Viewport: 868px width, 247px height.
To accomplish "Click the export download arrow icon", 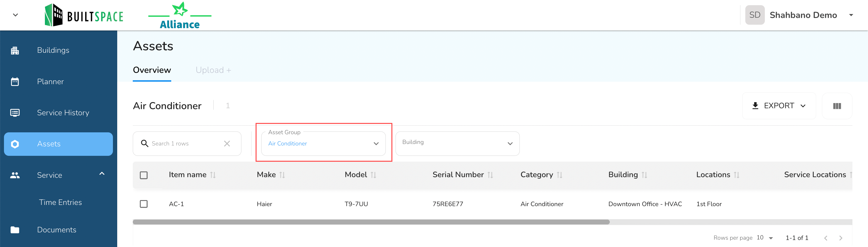I will pos(755,106).
